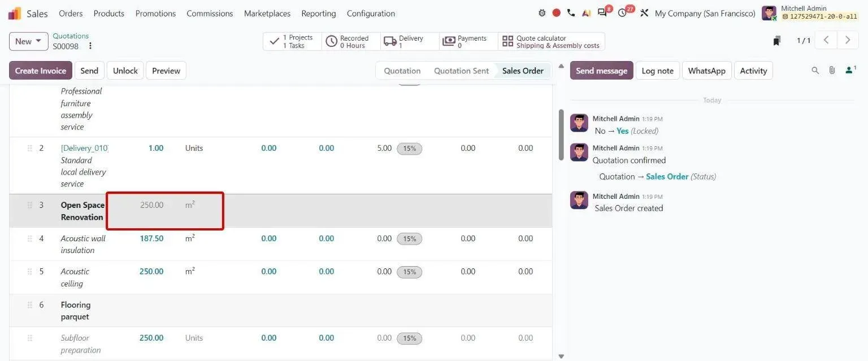
Task: Open the Products menu
Action: [109, 13]
